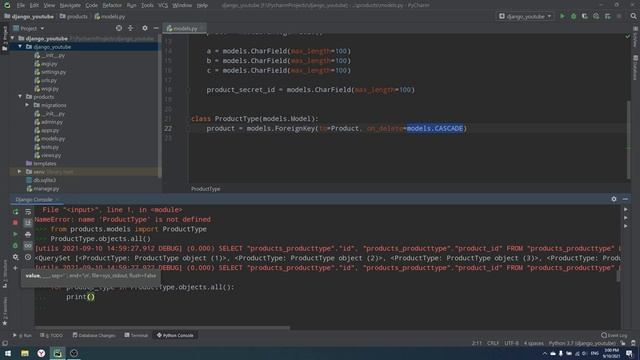
Task: Click UTF-8 encoding in status bar
Action: coord(511,343)
